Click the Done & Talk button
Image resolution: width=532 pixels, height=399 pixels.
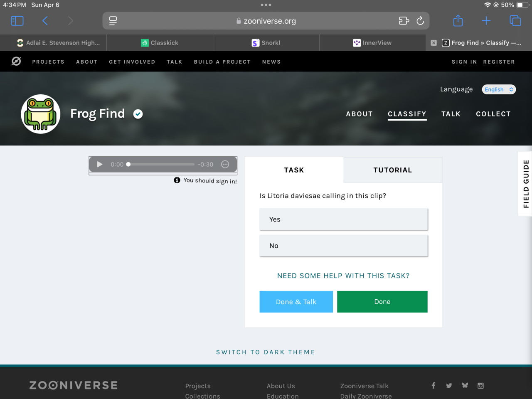tap(296, 302)
